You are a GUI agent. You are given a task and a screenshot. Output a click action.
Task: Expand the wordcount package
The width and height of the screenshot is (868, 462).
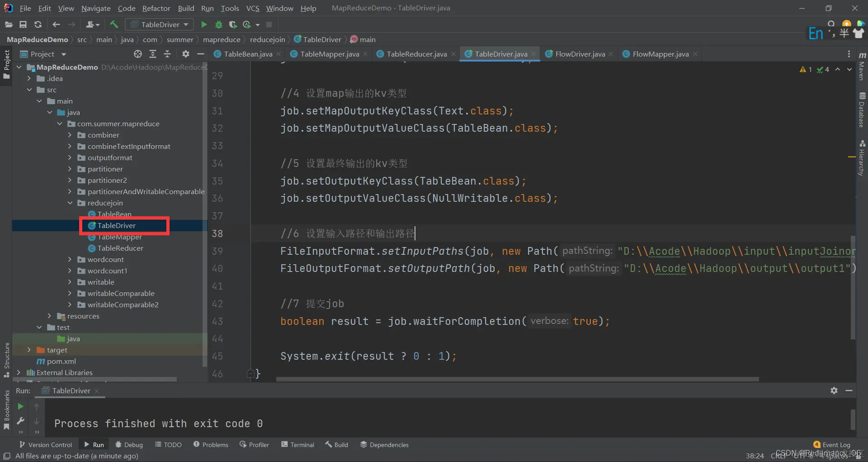pyautogui.click(x=70, y=259)
